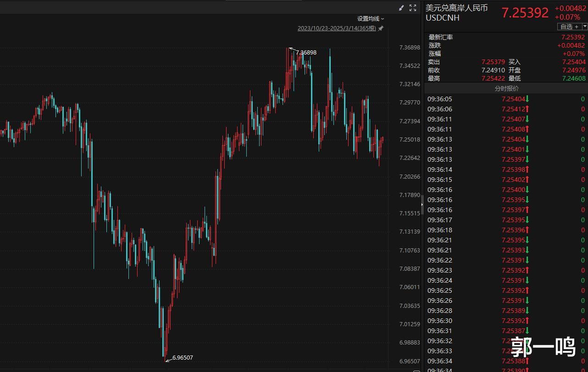The image size is (588, 372).
Task: Open the chart drawing brush tool
Action: click(x=401, y=8)
